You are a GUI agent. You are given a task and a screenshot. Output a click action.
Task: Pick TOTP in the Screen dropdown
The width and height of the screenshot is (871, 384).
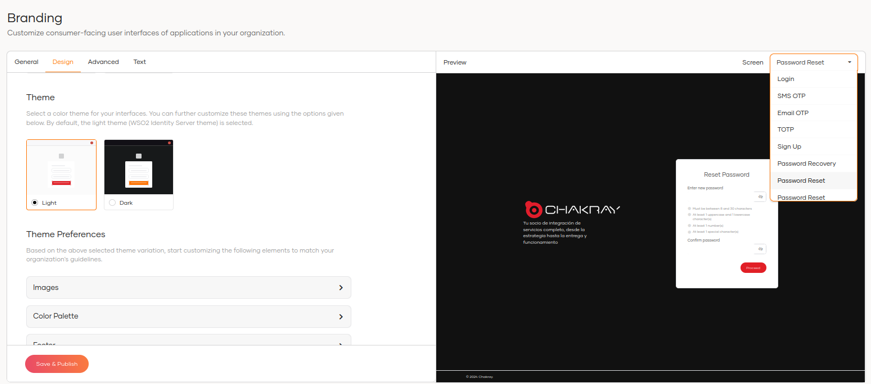click(813, 129)
